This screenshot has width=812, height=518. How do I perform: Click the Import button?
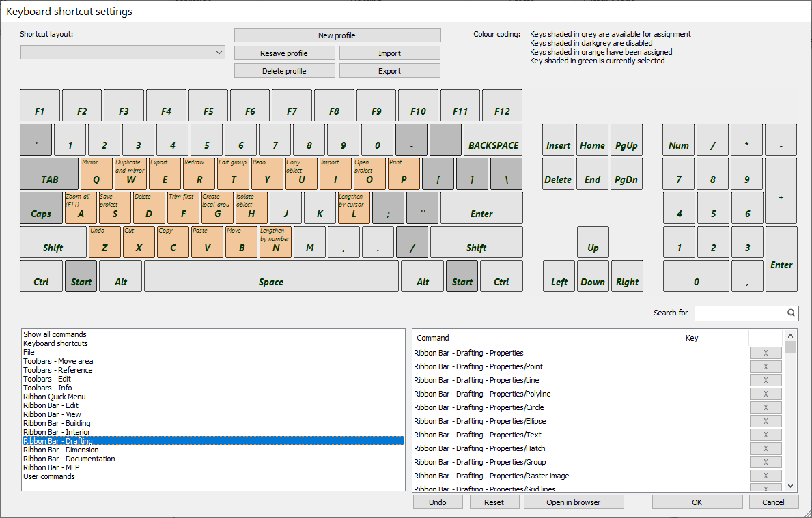coord(389,53)
